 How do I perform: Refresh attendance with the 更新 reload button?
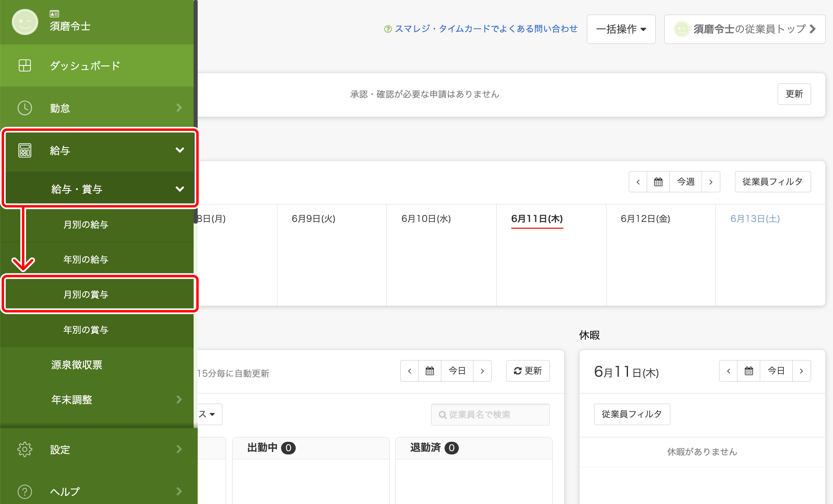click(528, 371)
